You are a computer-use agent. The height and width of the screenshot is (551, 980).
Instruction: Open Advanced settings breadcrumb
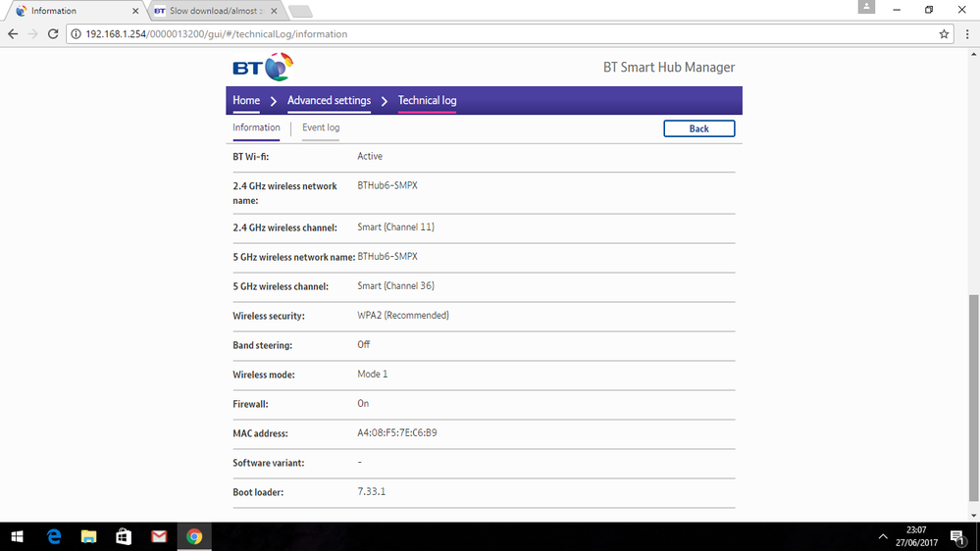[329, 101]
